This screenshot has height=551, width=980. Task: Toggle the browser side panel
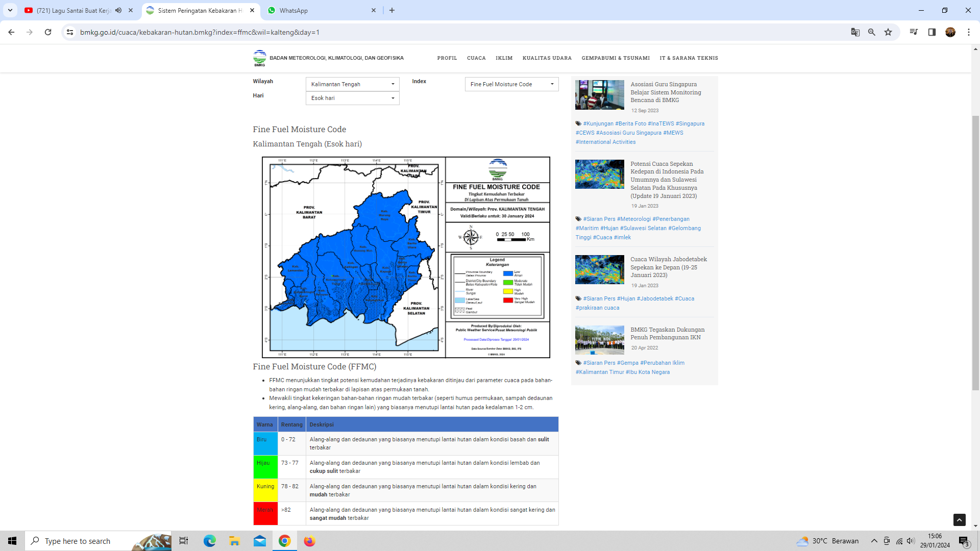click(x=932, y=32)
